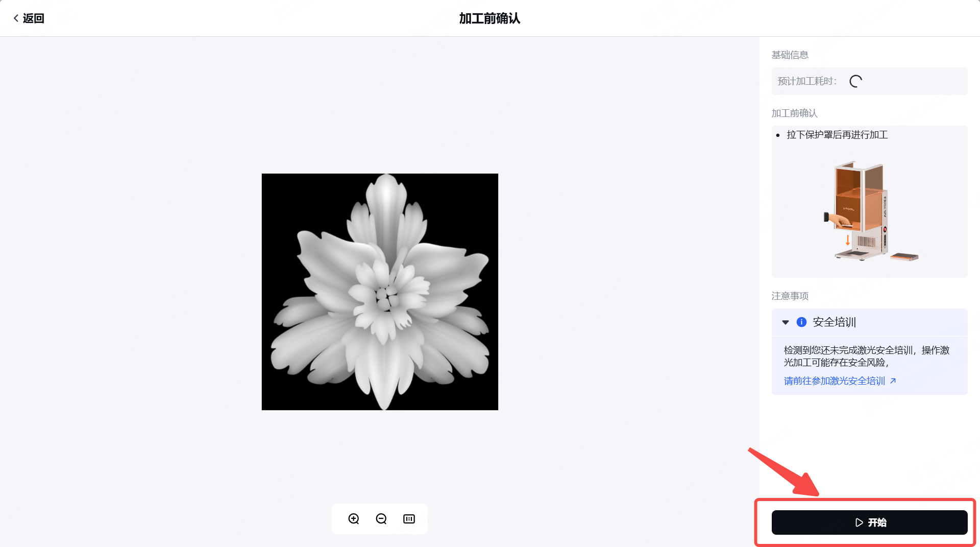
Task: Click the protective cover machine illustration
Action: [870, 211]
